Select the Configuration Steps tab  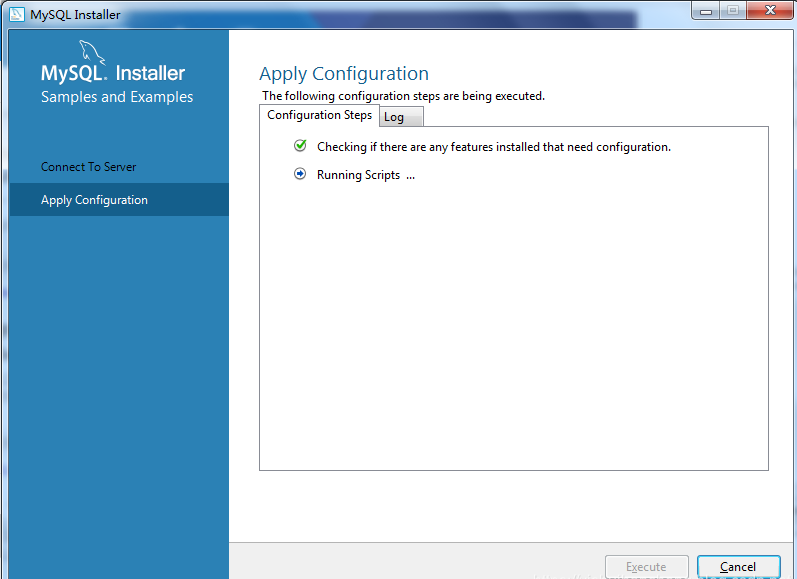click(x=319, y=115)
